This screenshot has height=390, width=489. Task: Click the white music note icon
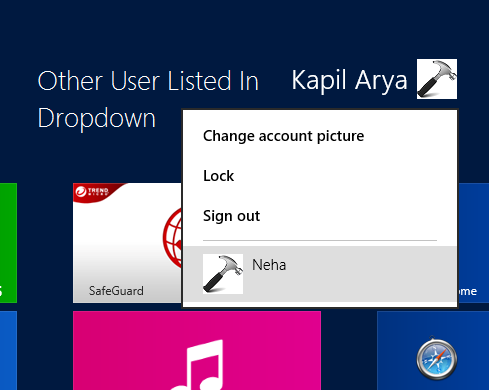(x=197, y=365)
